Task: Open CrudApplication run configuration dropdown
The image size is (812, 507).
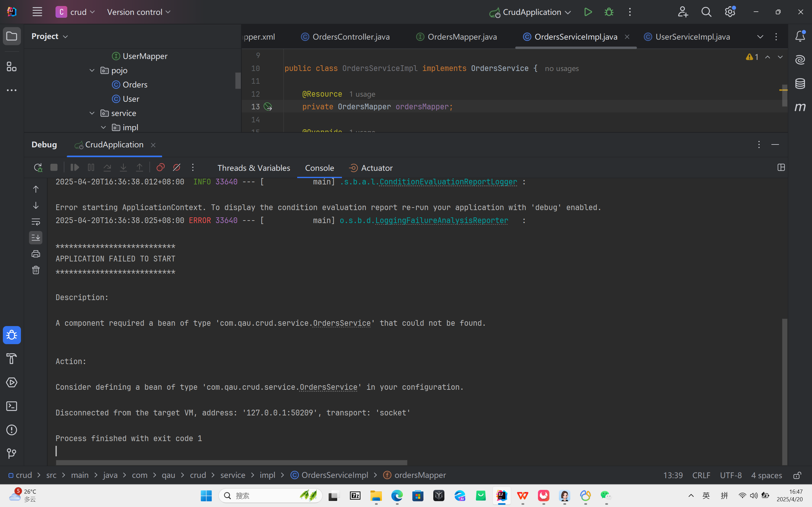Action: 532,12
